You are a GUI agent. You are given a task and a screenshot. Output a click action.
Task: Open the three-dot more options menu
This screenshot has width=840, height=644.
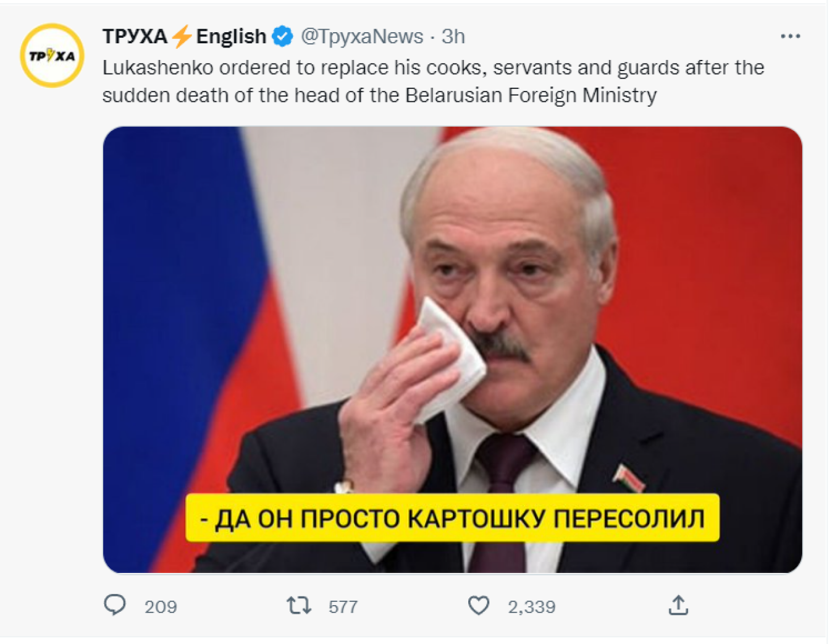tap(791, 36)
